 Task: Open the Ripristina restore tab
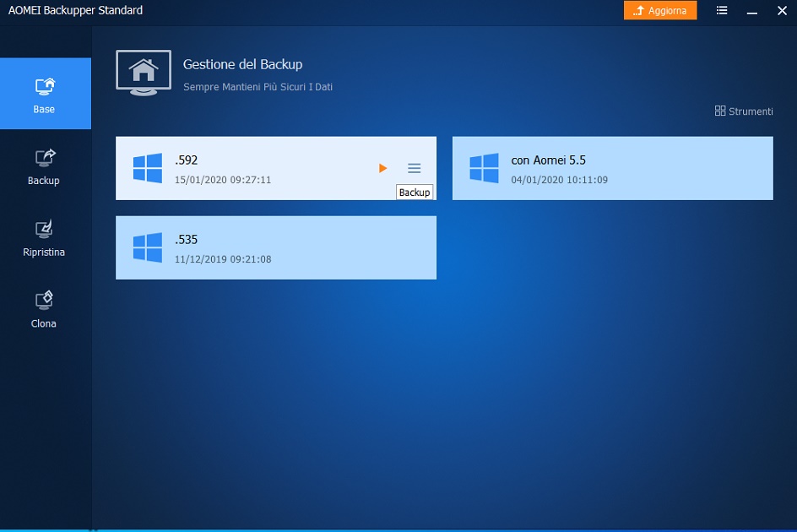pos(44,238)
